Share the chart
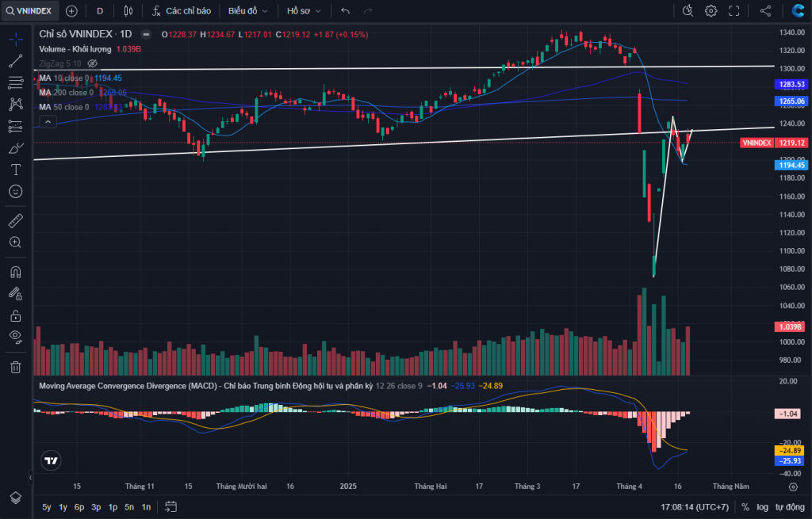 (x=765, y=11)
